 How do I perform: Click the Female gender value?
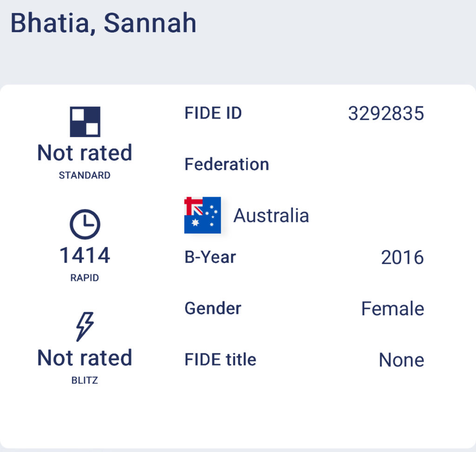pyautogui.click(x=392, y=309)
